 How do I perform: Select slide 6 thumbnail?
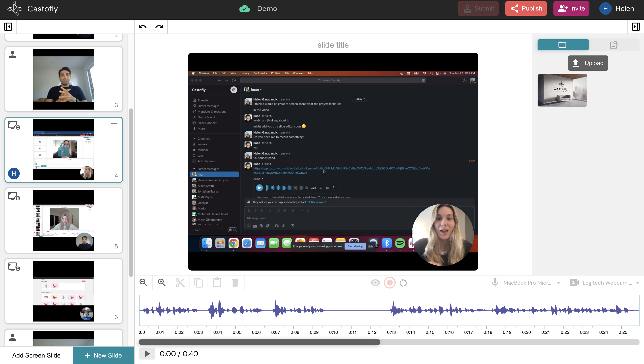(64, 291)
